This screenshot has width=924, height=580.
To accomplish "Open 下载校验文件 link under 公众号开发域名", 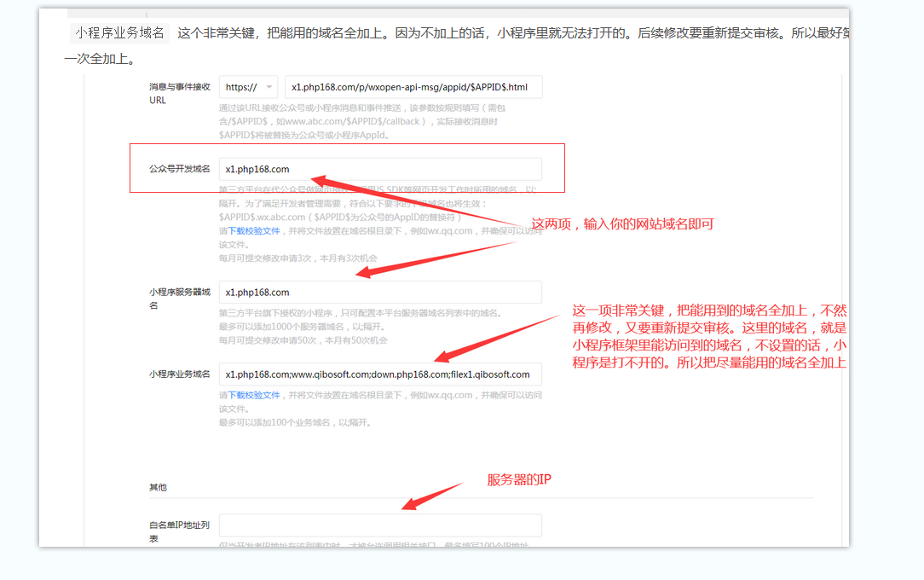I will (x=253, y=230).
